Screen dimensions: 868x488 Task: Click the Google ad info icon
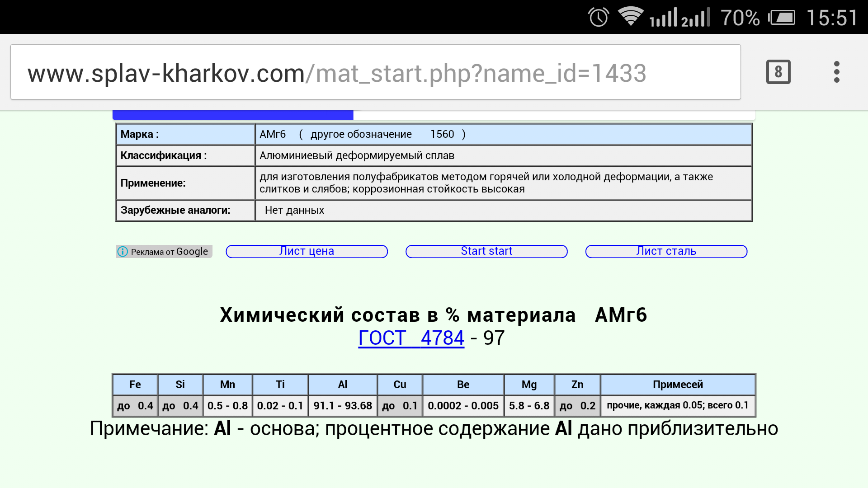(123, 252)
